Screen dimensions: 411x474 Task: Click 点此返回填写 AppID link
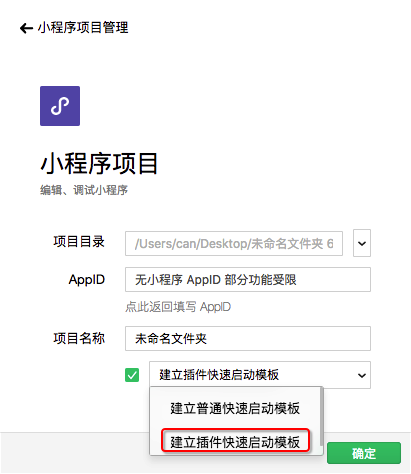coord(178,307)
